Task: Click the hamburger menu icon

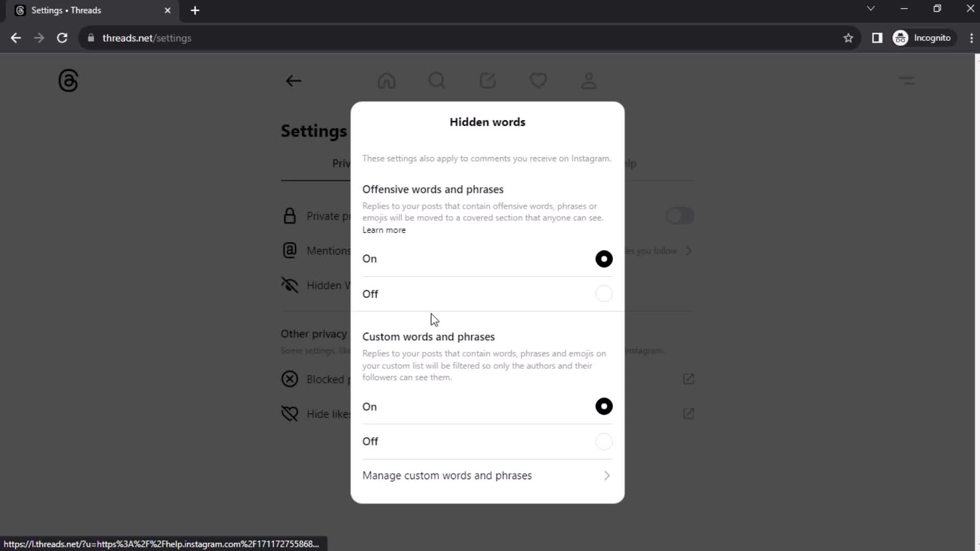Action: coord(908,80)
